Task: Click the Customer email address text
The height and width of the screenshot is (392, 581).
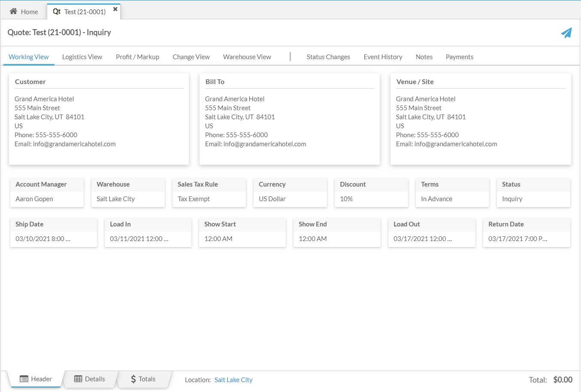Action: (x=74, y=144)
